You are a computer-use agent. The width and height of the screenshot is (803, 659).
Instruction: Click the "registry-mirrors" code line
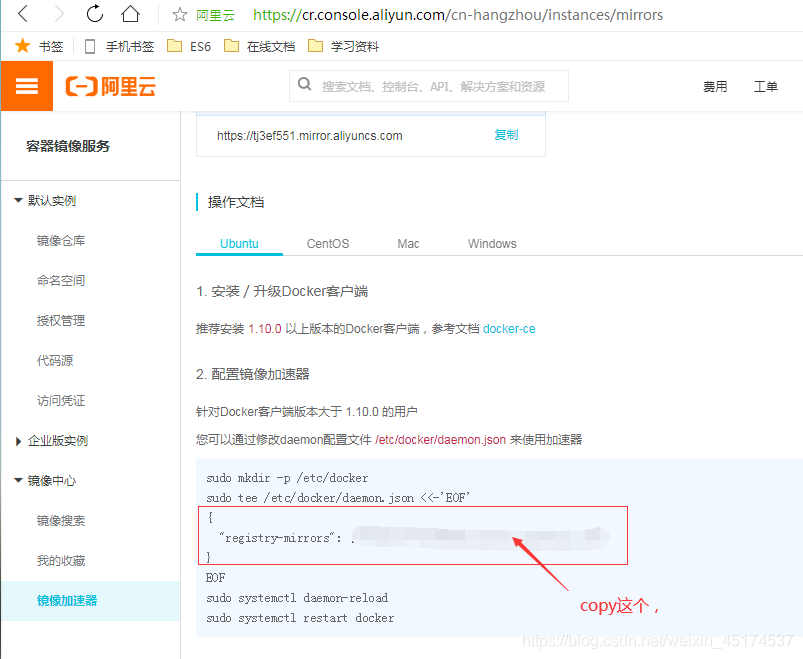pos(281,538)
